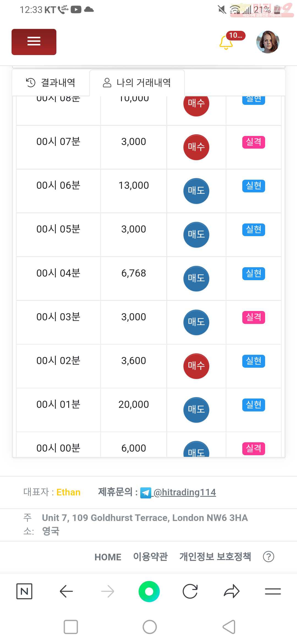Open the browser two-line menu icon
The width and height of the screenshot is (297, 644).
(x=273, y=591)
